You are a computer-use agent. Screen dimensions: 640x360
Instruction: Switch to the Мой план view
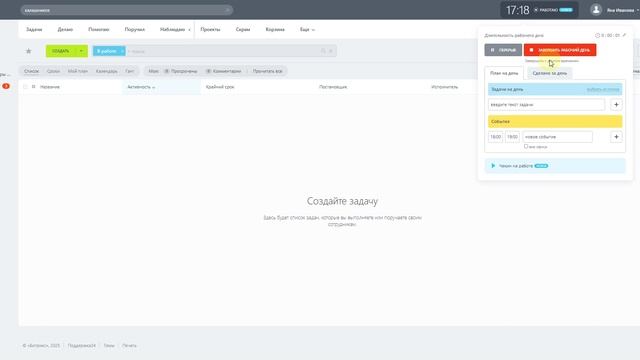(78, 71)
